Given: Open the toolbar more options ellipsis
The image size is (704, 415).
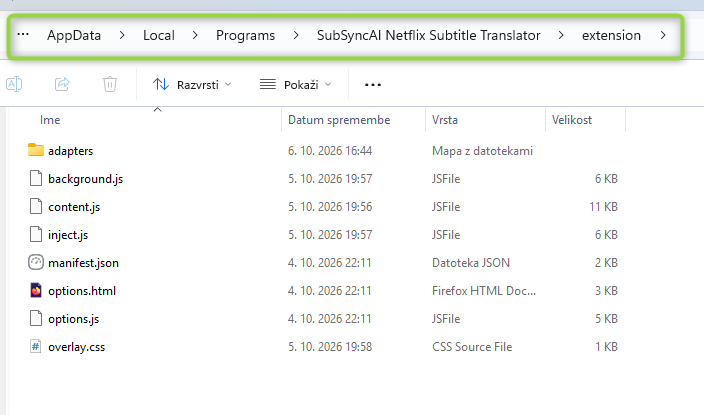Looking at the screenshot, I should (x=373, y=84).
